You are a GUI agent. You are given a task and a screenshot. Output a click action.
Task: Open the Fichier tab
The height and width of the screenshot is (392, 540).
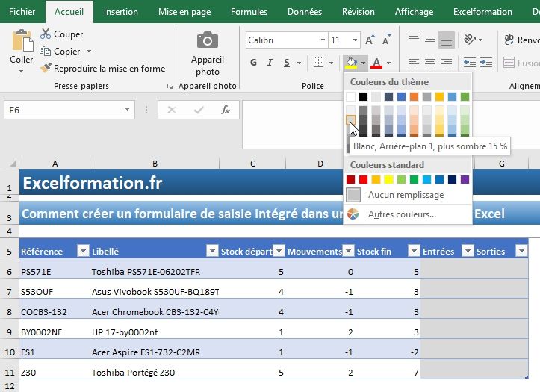[x=22, y=12]
